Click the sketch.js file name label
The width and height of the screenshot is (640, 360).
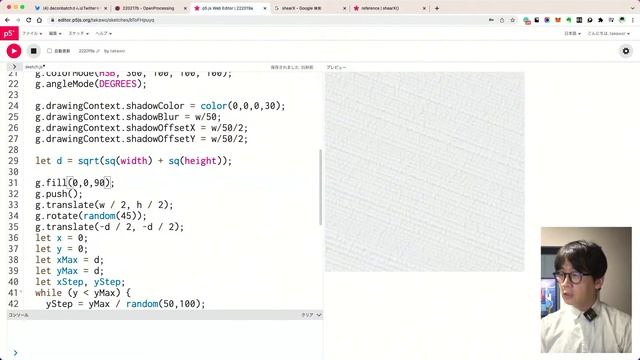click(x=35, y=67)
